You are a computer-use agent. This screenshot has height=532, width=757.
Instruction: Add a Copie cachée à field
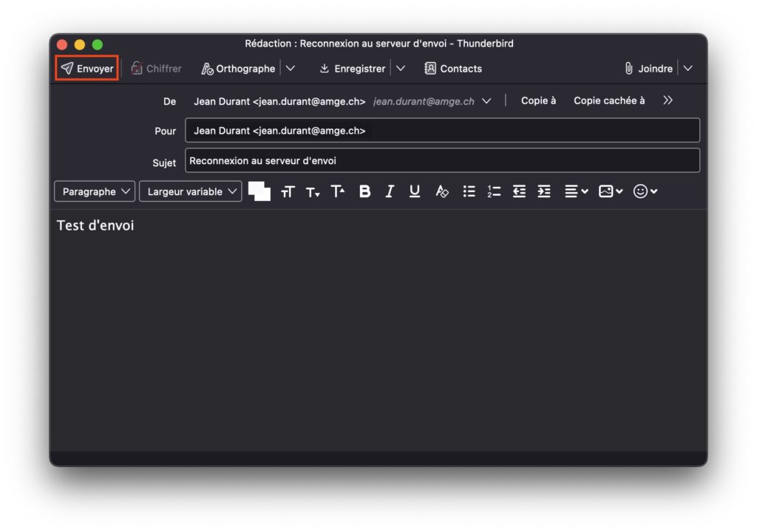pyautogui.click(x=609, y=100)
